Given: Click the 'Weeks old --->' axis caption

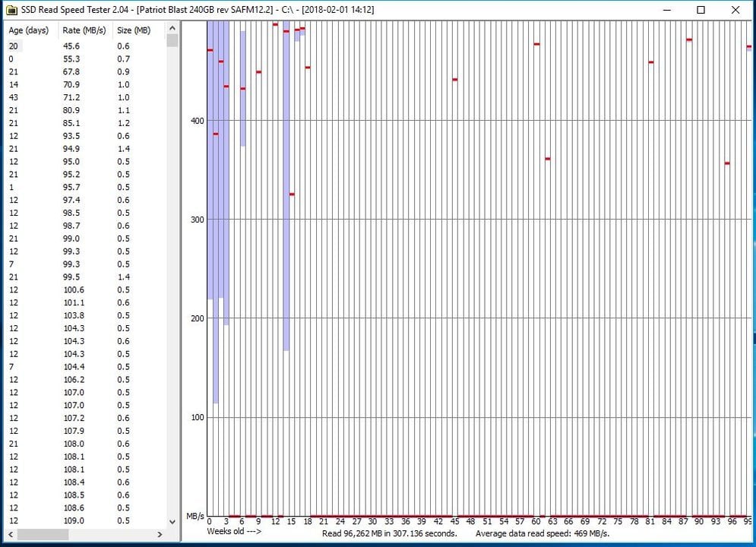Looking at the screenshot, I should pos(234,531).
